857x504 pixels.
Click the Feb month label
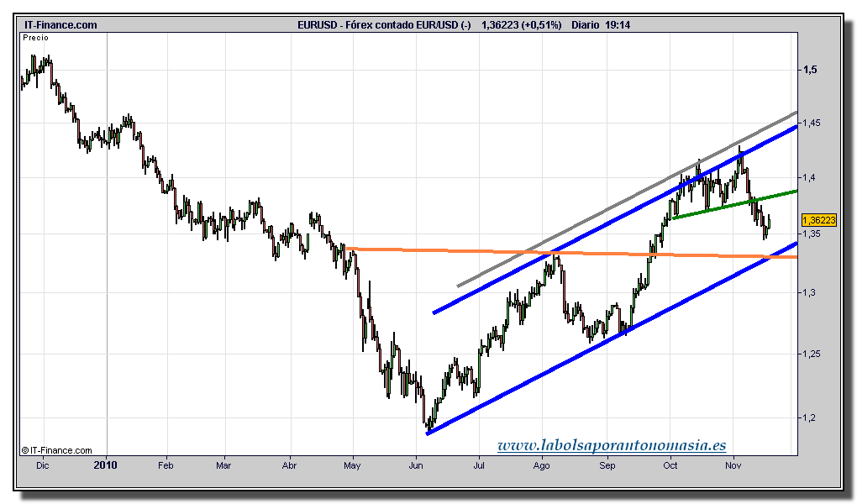point(166,465)
